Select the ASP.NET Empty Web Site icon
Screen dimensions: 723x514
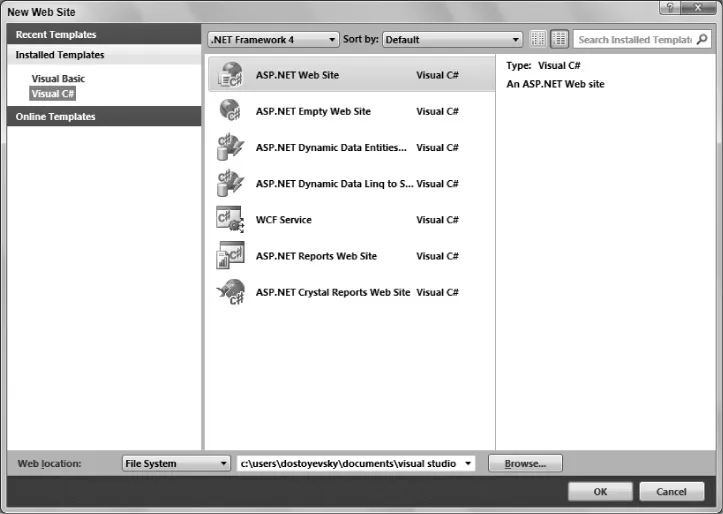coord(231,111)
